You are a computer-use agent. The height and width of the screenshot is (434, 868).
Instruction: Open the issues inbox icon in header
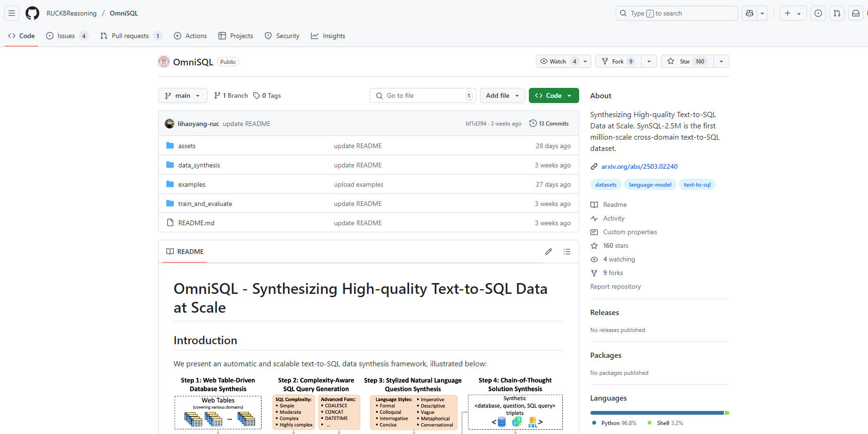[818, 13]
